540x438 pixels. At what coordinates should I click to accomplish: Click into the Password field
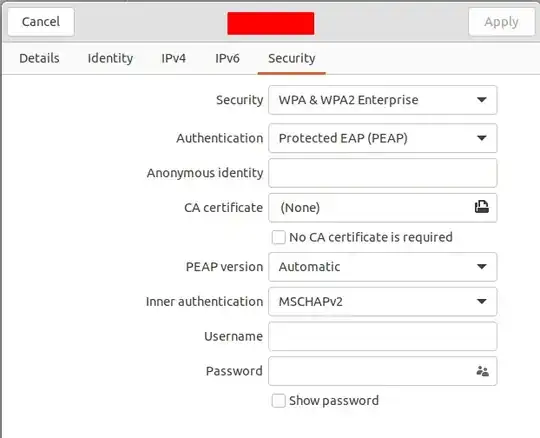[x=372, y=371]
